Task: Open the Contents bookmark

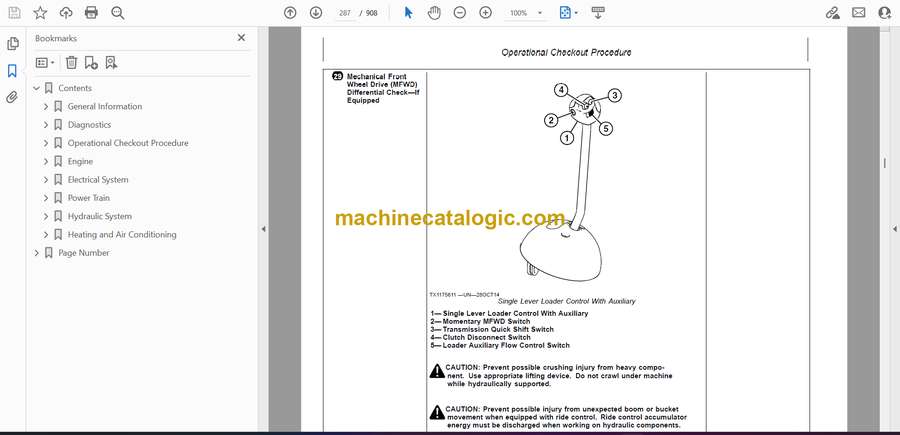Action: coord(75,88)
